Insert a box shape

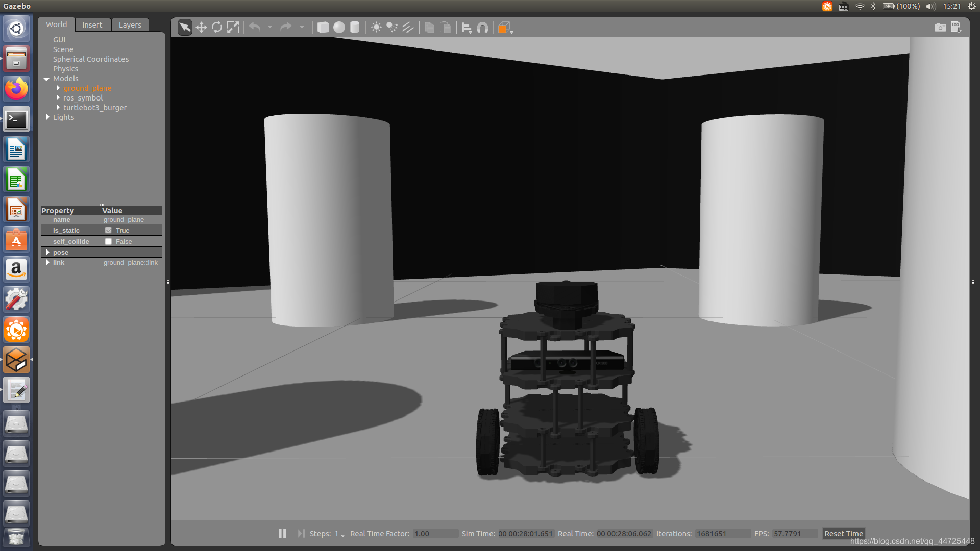tap(323, 28)
